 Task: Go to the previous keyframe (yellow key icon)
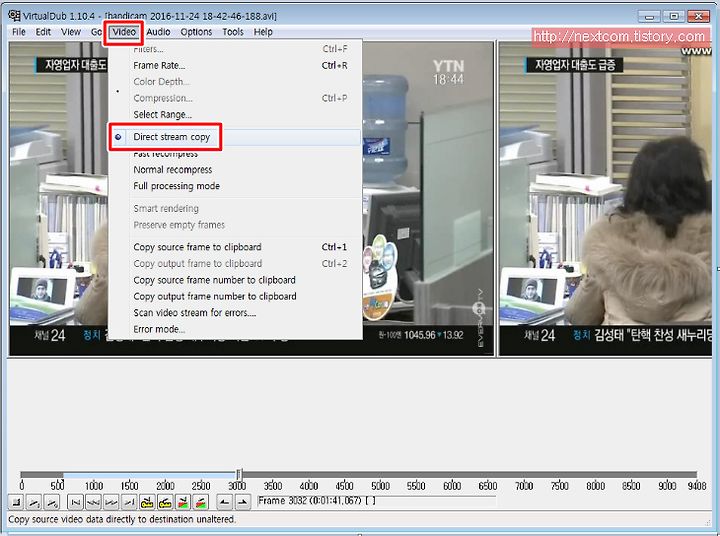pyautogui.click(x=147, y=502)
